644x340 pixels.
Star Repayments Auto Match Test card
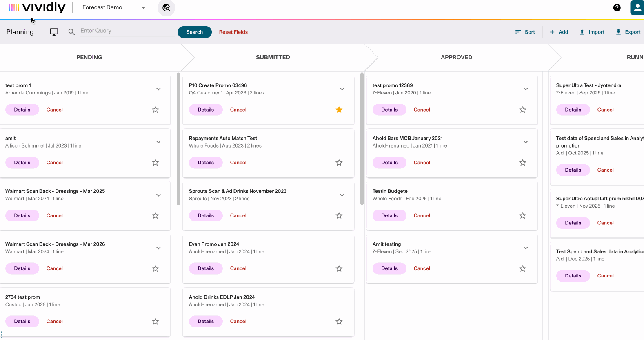[x=339, y=163]
